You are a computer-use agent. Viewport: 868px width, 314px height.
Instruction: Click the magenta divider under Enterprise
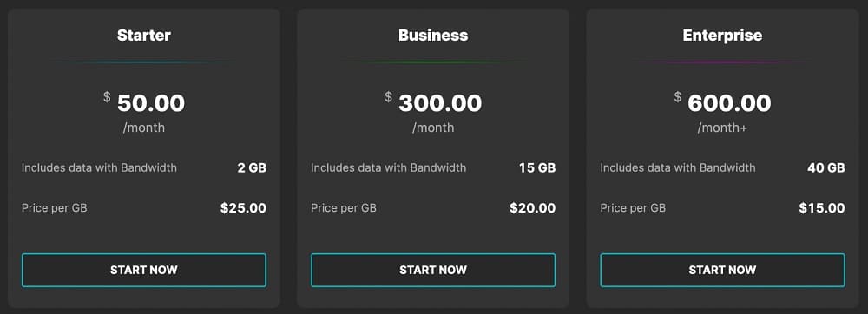pos(722,62)
